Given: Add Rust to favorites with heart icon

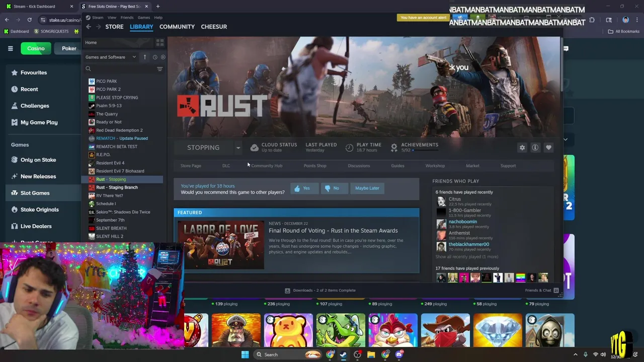Looking at the screenshot, I should click(x=548, y=147).
